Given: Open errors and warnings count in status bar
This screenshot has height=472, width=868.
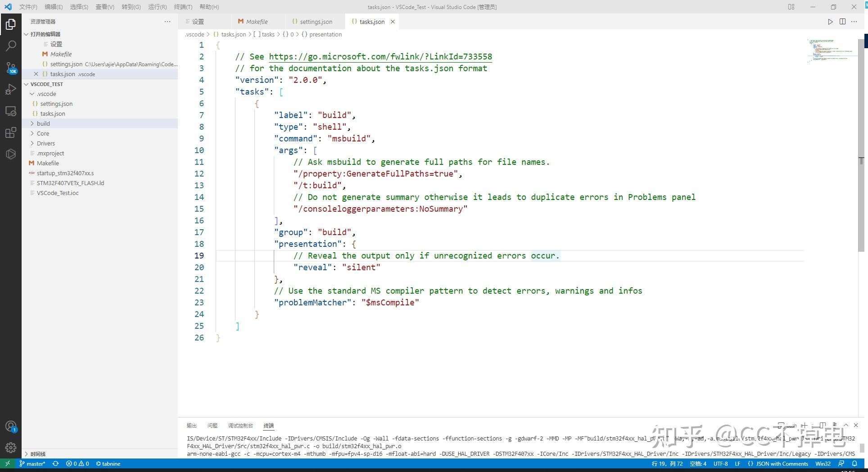Looking at the screenshot, I should pos(77,463).
